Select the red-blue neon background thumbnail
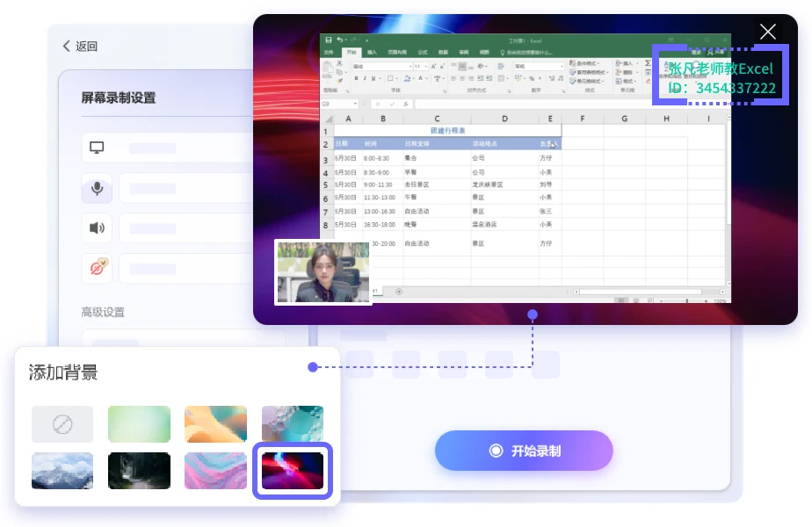 (292, 471)
